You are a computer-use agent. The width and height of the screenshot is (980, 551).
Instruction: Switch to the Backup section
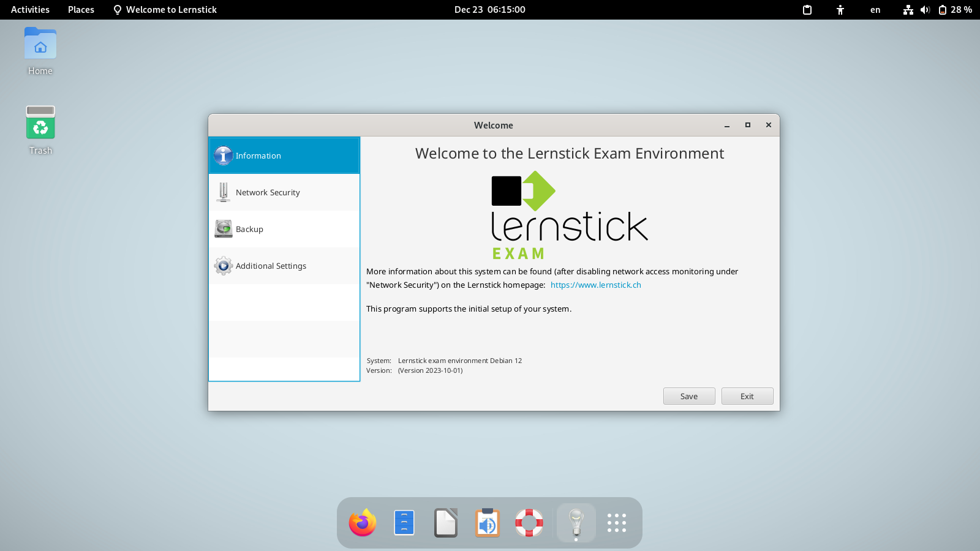[284, 229]
